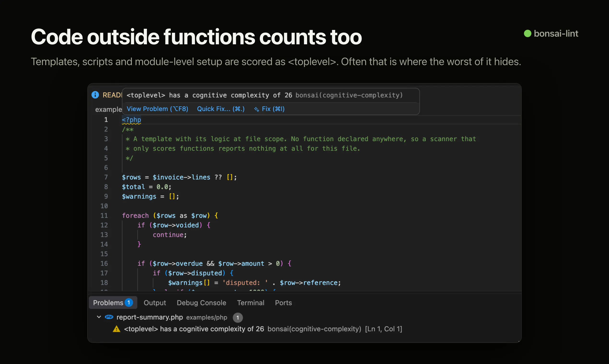Viewport: 609px width, 364px height.
Task: Click the PHP file icon next to report-summary.php
Action: (x=109, y=317)
